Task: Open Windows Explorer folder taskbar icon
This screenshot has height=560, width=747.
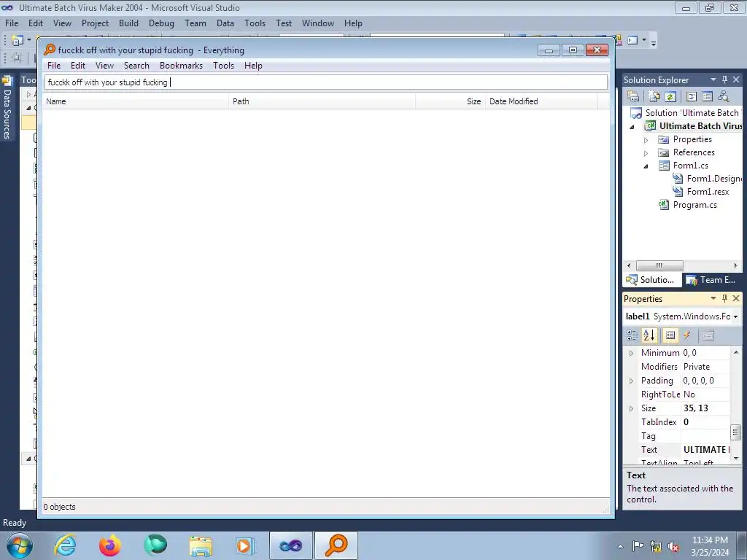Action: pyautogui.click(x=201, y=545)
